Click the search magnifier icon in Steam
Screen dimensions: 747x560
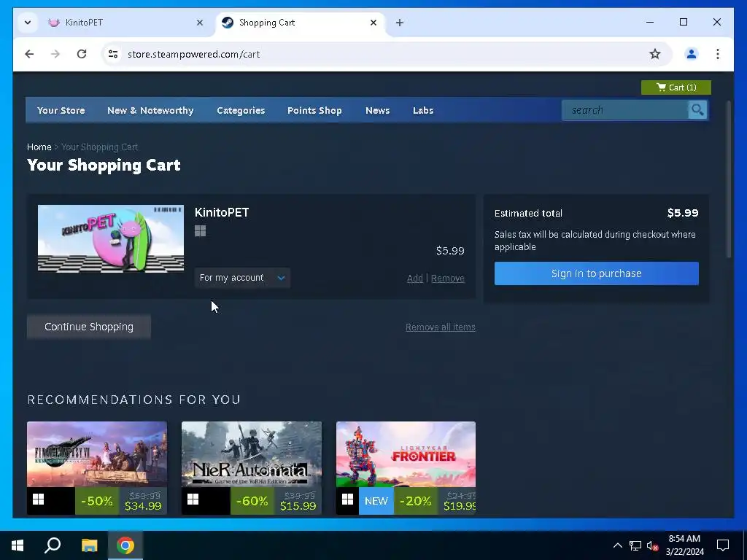pos(697,110)
